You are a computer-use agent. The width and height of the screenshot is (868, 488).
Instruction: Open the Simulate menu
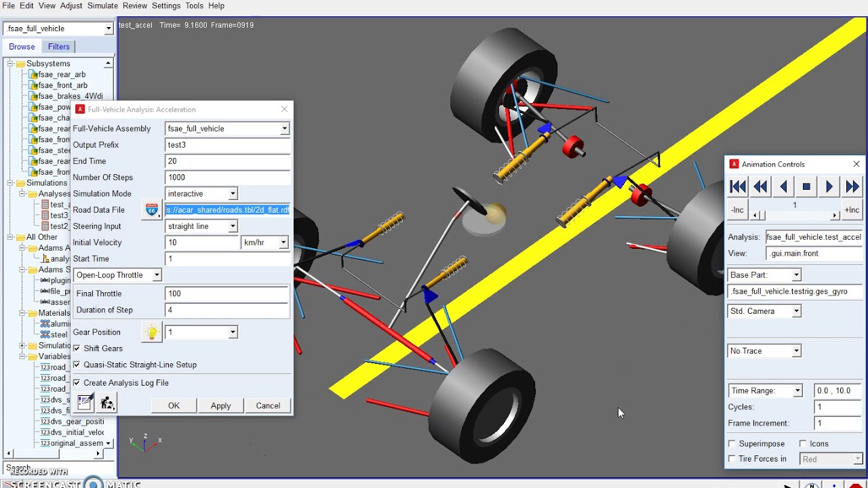coord(102,5)
